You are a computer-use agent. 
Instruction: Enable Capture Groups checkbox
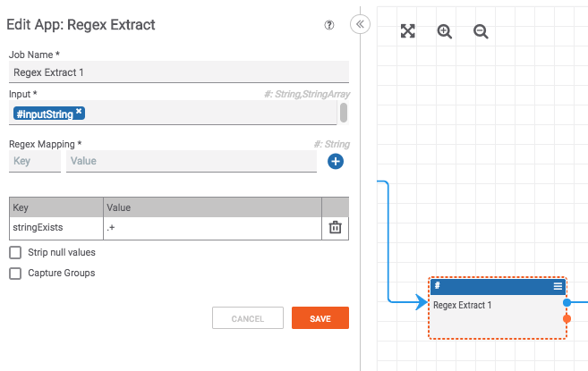click(15, 274)
